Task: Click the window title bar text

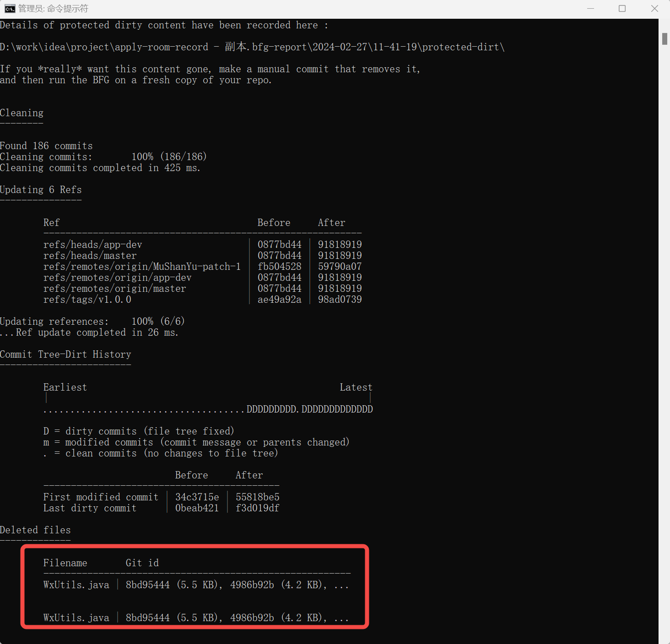Action: (x=53, y=9)
